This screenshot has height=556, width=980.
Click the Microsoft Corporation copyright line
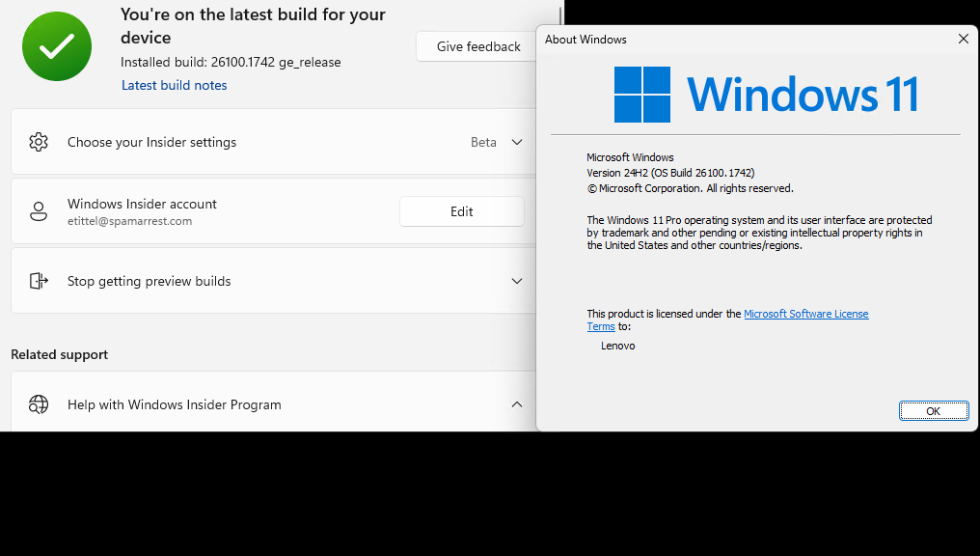tap(690, 188)
